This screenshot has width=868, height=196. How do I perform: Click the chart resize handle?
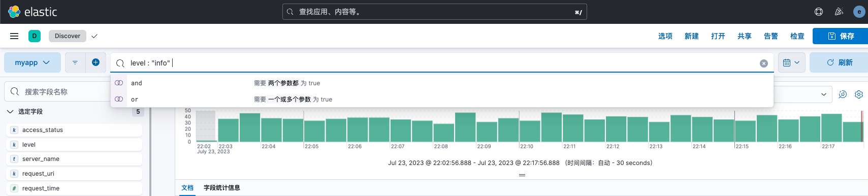[x=522, y=175]
